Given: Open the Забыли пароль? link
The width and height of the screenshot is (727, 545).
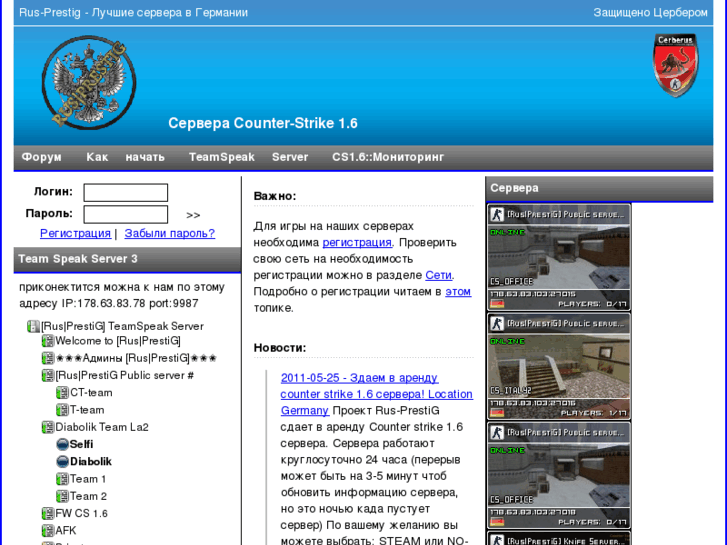Looking at the screenshot, I should pyautogui.click(x=170, y=233).
